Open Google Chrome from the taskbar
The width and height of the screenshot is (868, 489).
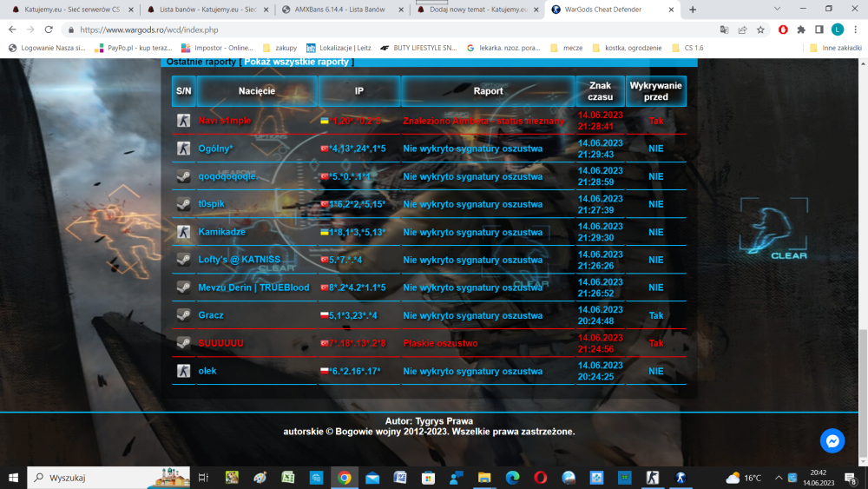click(x=345, y=478)
